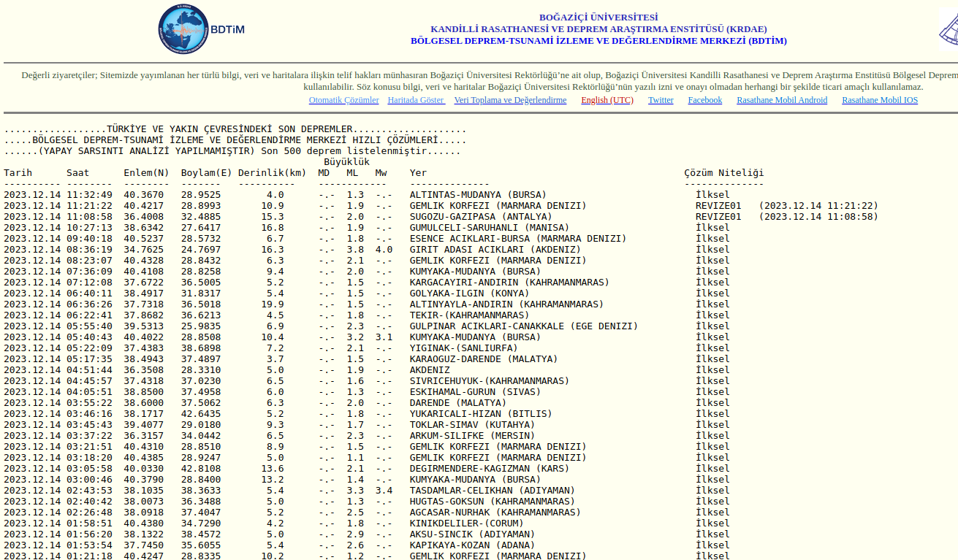Viewport: 958px width, 560px height.
Task: Click the BDTiM logo image
Action: (201, 29)
